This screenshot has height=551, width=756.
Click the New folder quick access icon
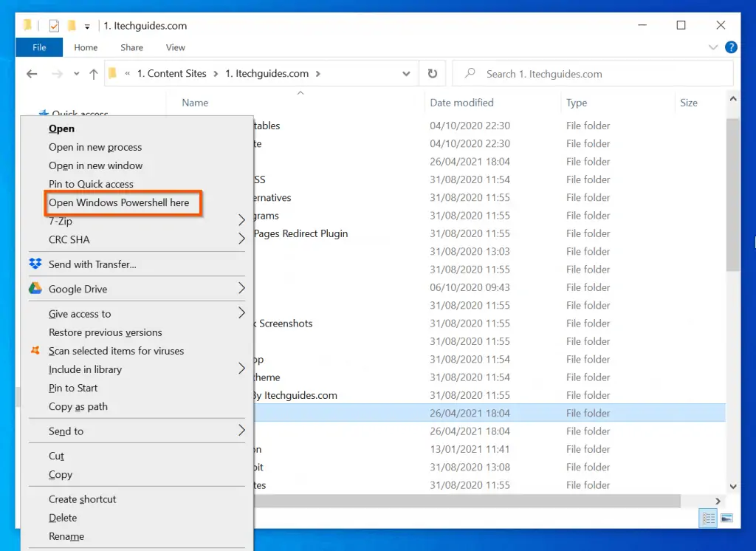tap(72, 25)
